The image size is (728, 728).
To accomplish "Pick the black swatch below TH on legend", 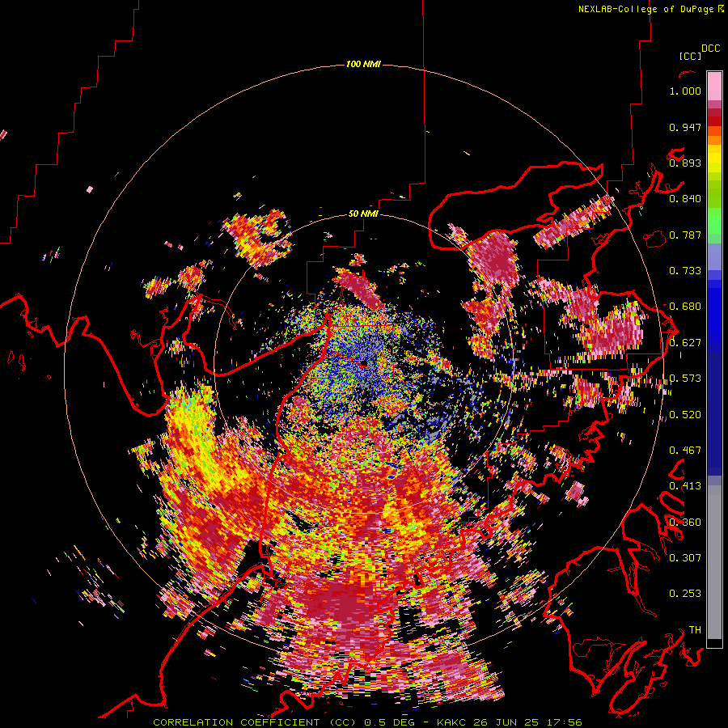I will coord(714,642).
